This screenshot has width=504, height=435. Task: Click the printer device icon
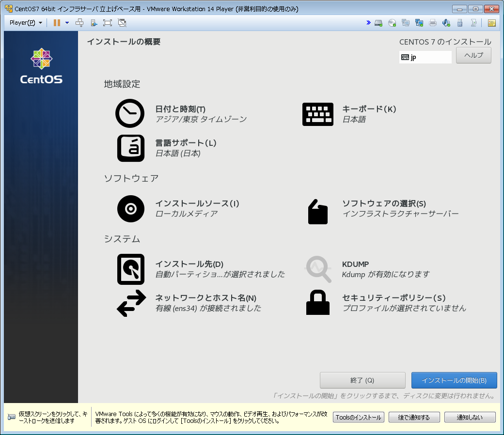coord(433,23)
